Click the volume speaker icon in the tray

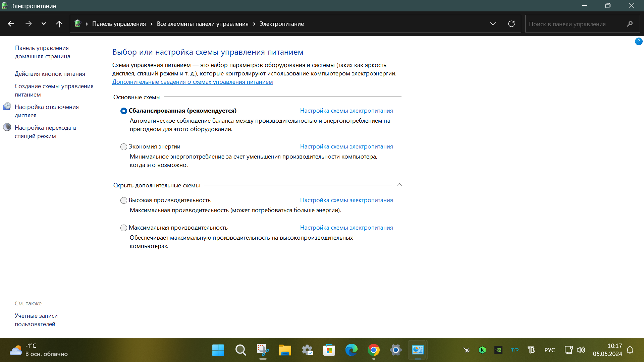[x=581, y=350]
